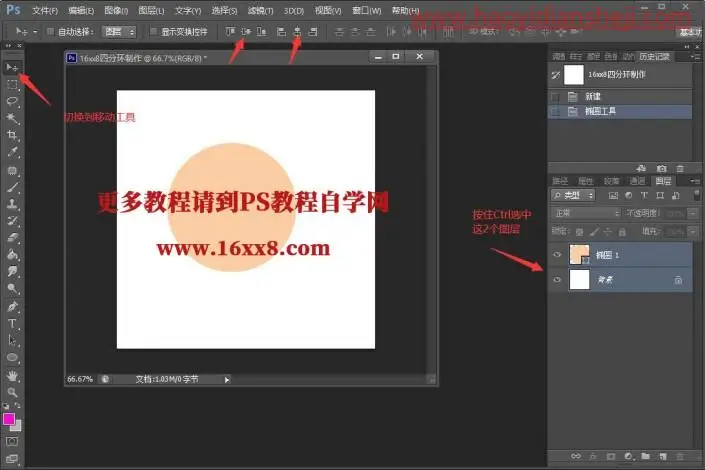The image size is (705, 470).
Task: Select the Crop tool
Action: 12,135
